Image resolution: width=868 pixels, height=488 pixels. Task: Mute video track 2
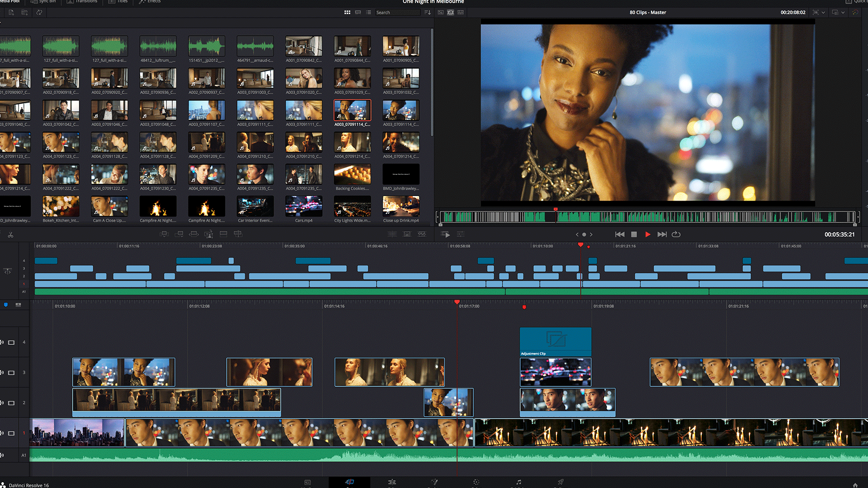[2, 403]
